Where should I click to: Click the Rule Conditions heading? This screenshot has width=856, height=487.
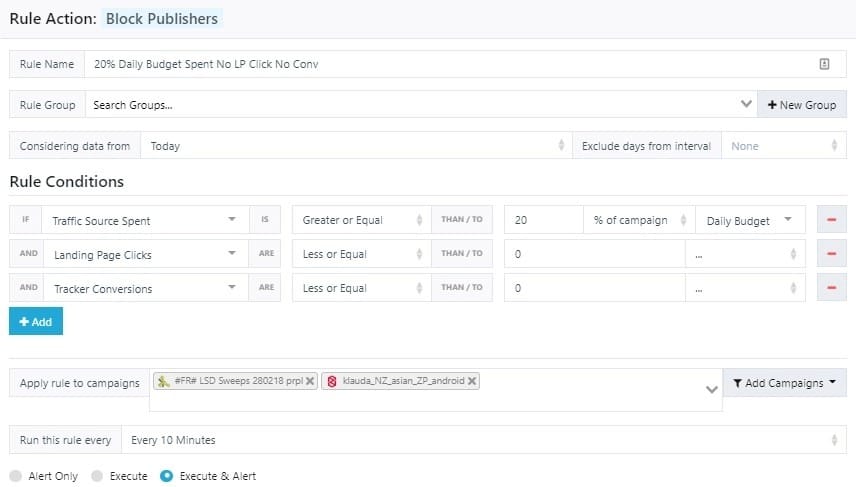pyautogui.click(x=67, y=181)
